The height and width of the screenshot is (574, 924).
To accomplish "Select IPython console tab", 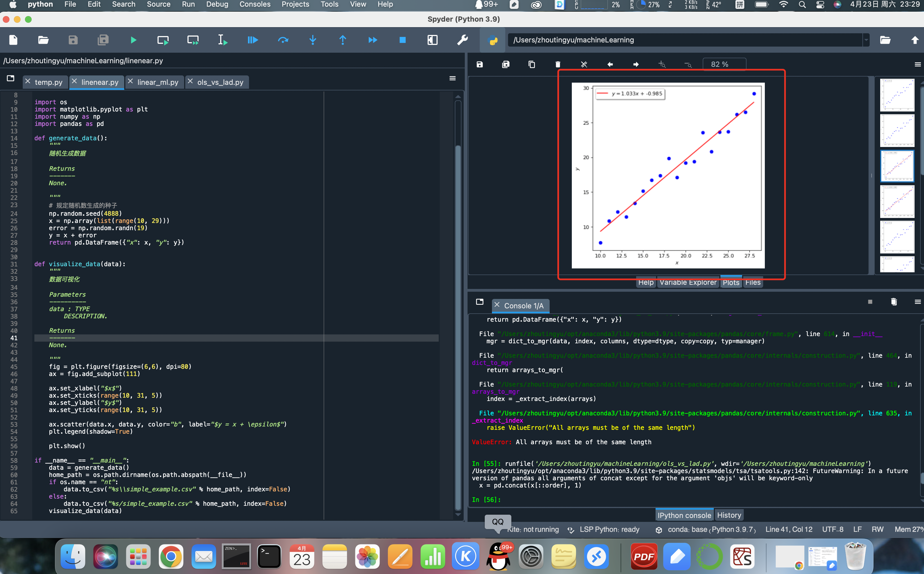I will pyautogui.click(x=684, y=515).
